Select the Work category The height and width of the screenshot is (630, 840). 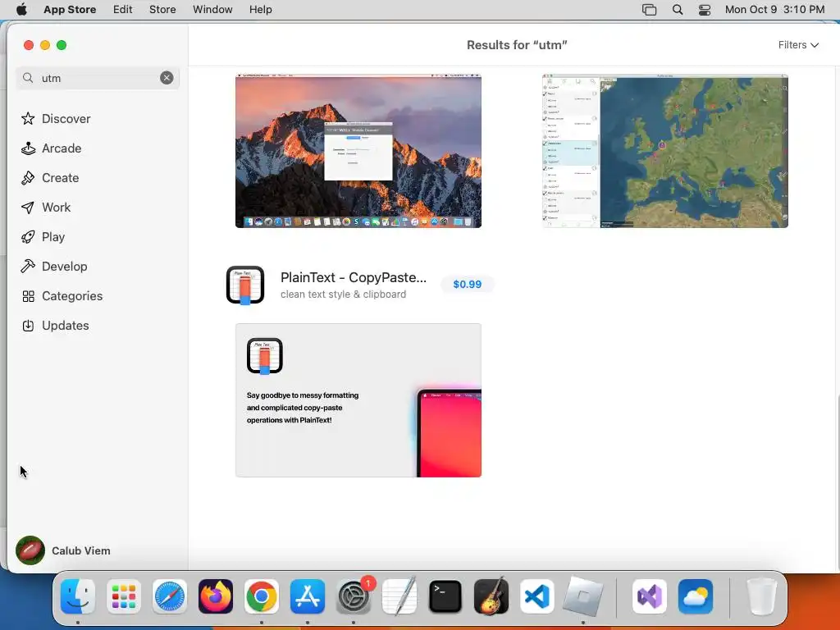(x=46, y=208)
